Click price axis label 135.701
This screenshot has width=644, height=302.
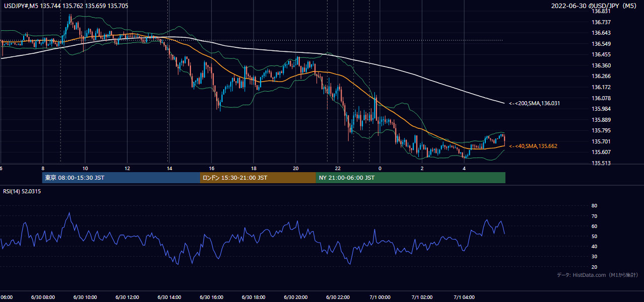(601, 141)
